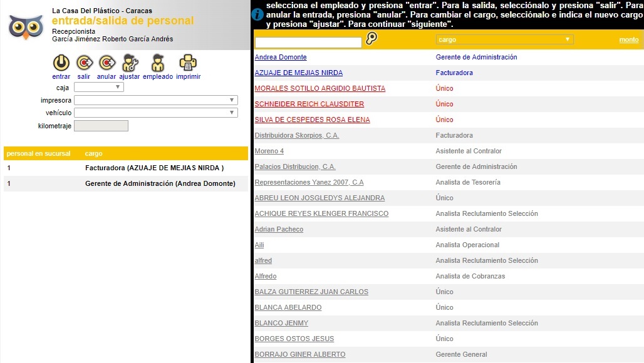644x363 pixels.
Task: Click the empleado person icon
Action: click(x=158, y=63)
